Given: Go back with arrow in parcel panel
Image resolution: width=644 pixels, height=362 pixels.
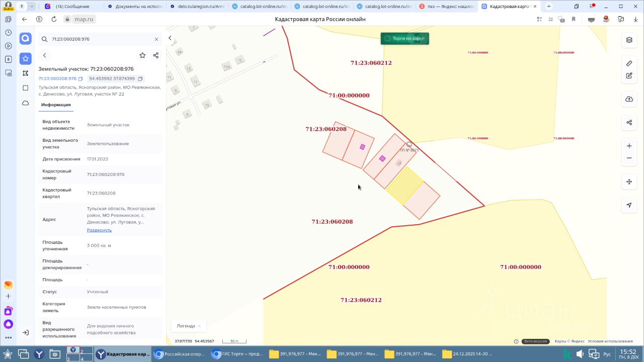Looking at the screenshot, I should [x=45, y=55].
